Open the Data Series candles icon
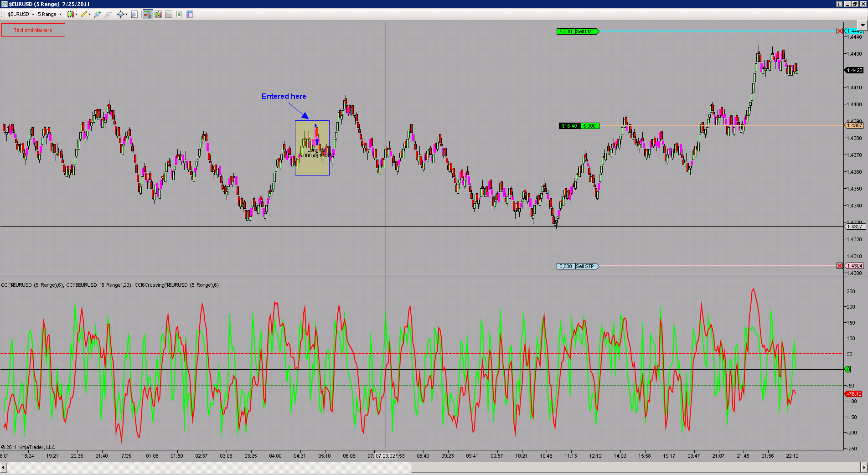Image resolution: width=868 pixels, height=475 pixels. point(158,14)
